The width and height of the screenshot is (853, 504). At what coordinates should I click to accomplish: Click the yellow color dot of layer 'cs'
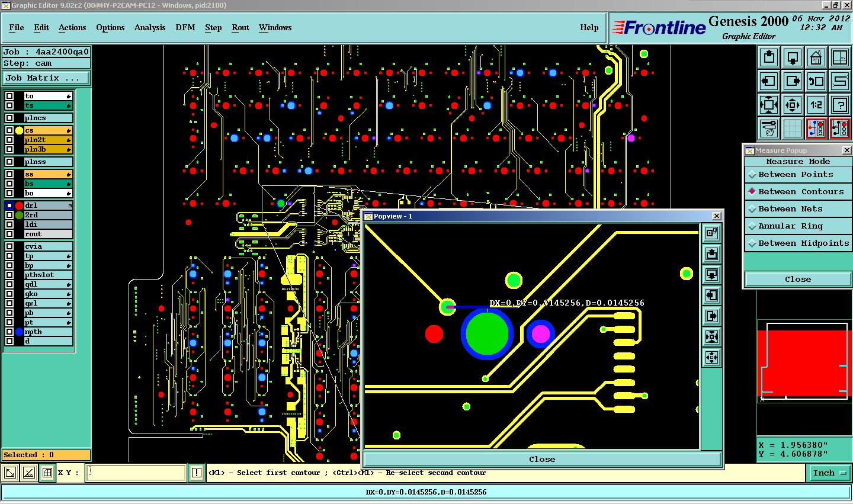pos(19,130)
